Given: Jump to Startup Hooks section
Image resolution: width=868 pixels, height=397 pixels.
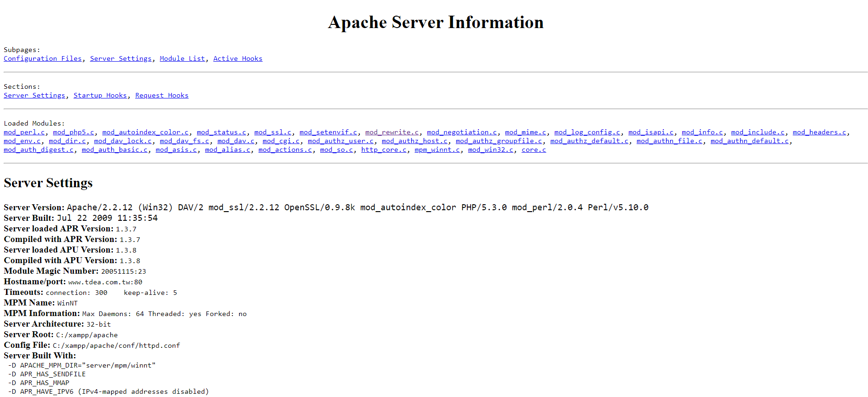Looking at the screenshot, I should 100,95.
